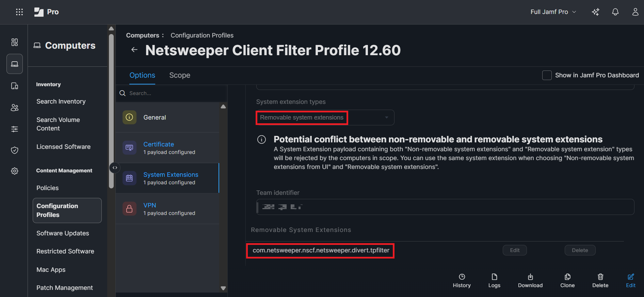Open the Devices icon in left rail
Screen dimensions: 644x297
[15, 86]
